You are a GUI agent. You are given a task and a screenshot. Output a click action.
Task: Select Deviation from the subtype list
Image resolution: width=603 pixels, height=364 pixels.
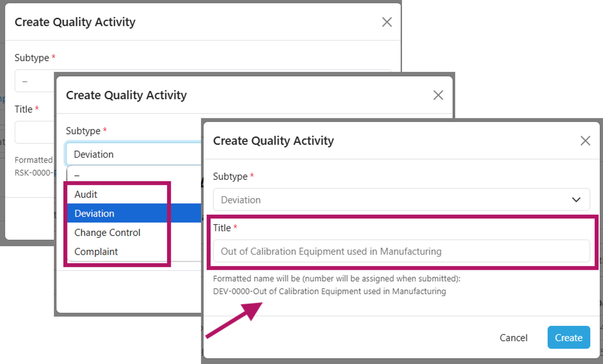pyautogui.click(x=94, y=213)
